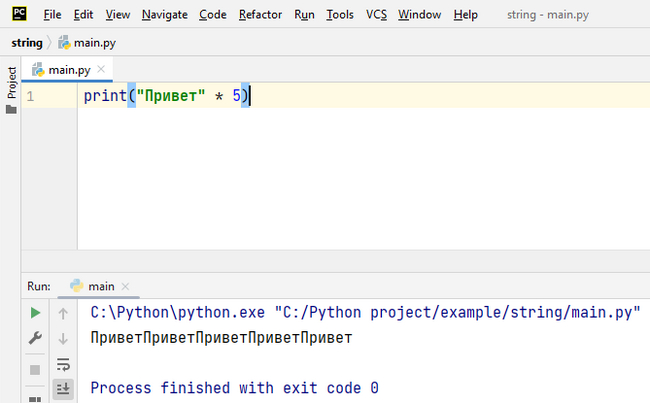Screen dimensions: 650x403
Task: Open the VCS menu
Action: click(x=376, y=15)
